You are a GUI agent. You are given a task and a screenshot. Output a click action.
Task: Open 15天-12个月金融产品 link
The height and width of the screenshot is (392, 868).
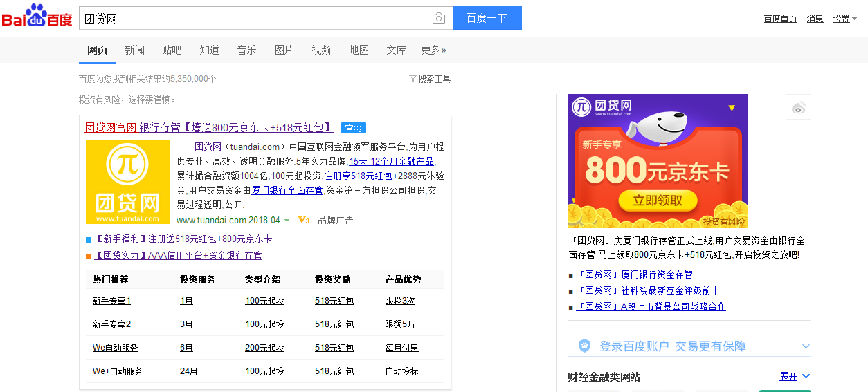point(392,161)
